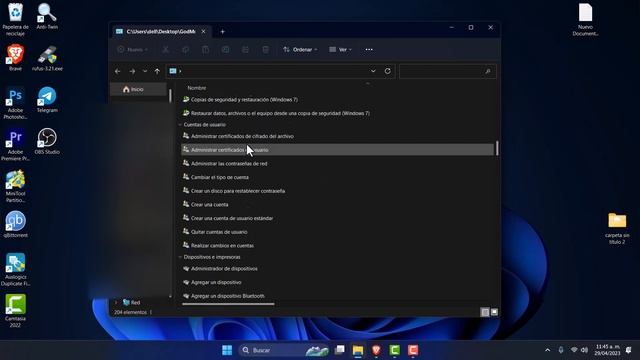Close the GodMode Explorer tab

[203, 31]
